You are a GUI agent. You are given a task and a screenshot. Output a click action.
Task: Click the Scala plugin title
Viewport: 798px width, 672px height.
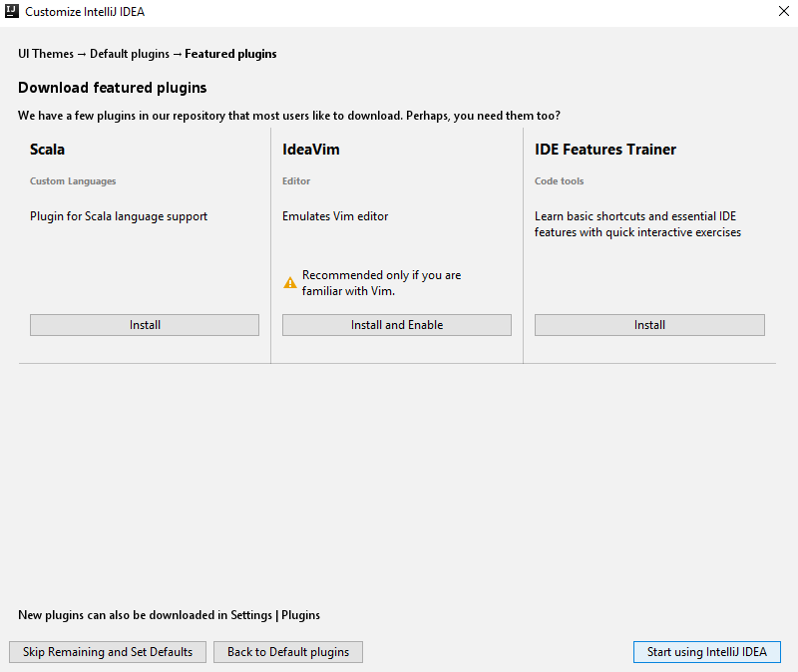48,150
